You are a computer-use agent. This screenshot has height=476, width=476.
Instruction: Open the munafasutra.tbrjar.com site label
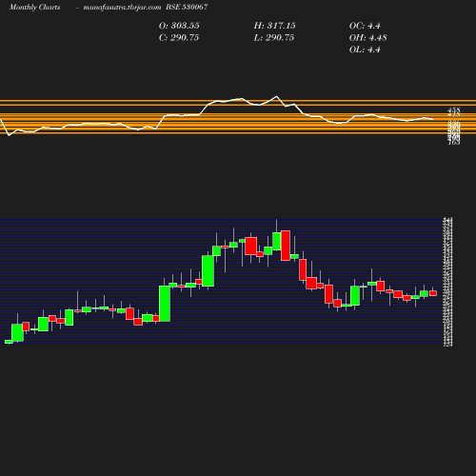point(122,8)
